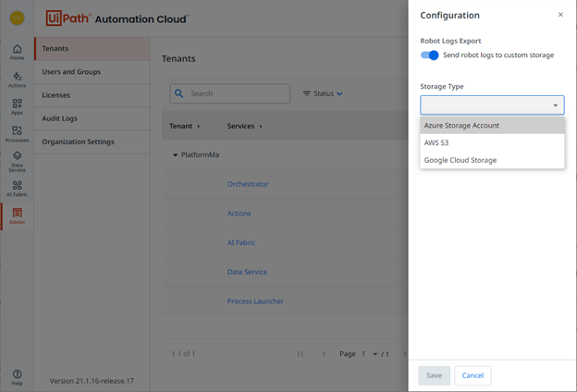This screenshot has width=577, height=392.
Task: Open the Orchestrator service link
Action: point(248,184)
